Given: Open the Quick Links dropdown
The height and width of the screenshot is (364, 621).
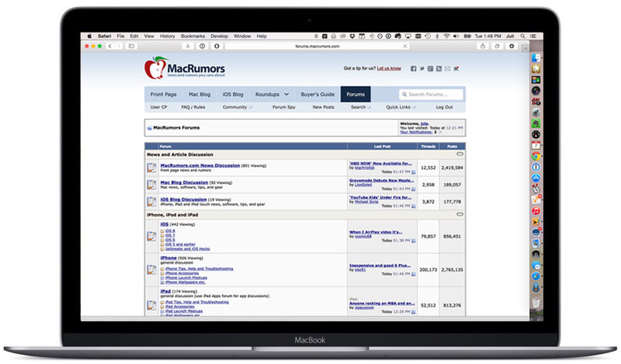Looking at the screenshot, I should [x=400, y=107].
